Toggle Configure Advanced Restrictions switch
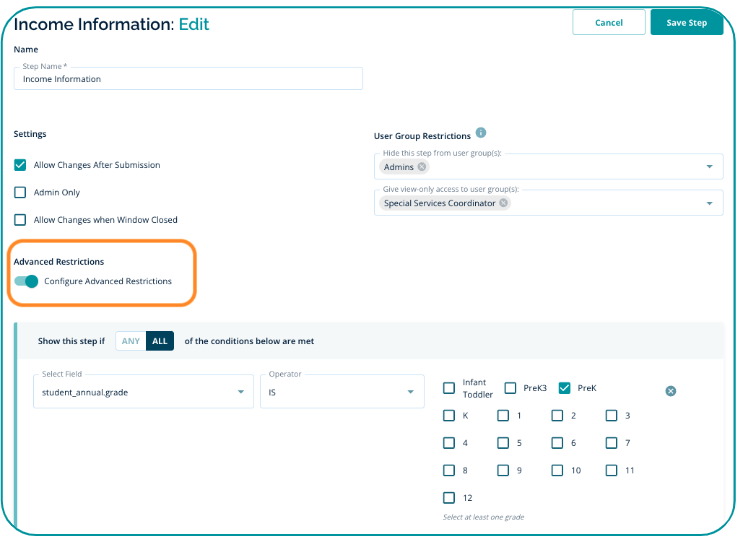Screen dimensions: 742x541 click(x=27, y=281)
